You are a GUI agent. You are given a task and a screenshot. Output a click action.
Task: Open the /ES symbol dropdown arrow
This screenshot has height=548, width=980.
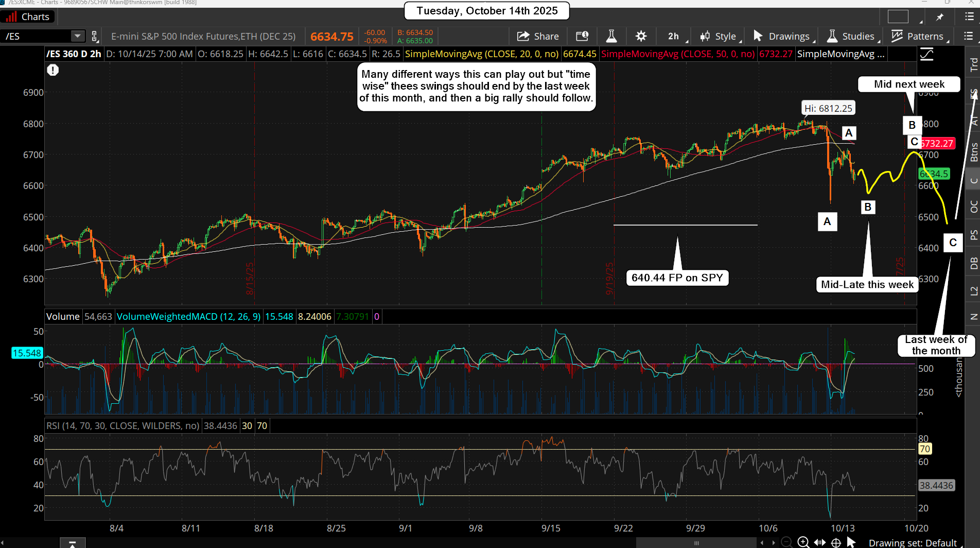pyautogui.click(x=77, y=36)
